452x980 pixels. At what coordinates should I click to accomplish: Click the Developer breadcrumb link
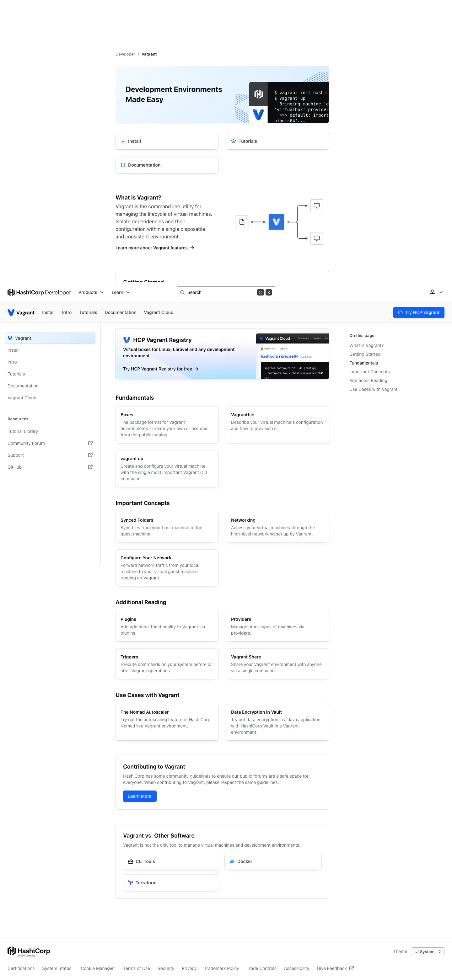click(x=125, y=54)
